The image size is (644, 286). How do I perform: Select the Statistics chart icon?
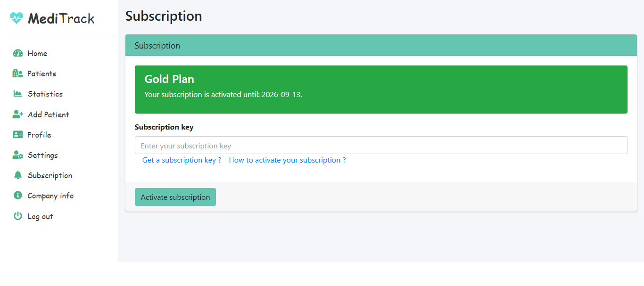[x=18, y=94]
